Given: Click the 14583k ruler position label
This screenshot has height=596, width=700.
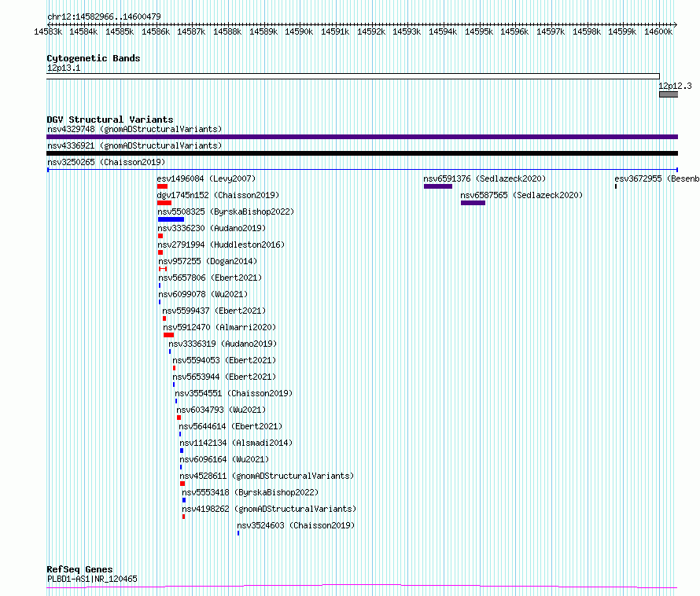Looking at the screenshot, I should [48, 31].
